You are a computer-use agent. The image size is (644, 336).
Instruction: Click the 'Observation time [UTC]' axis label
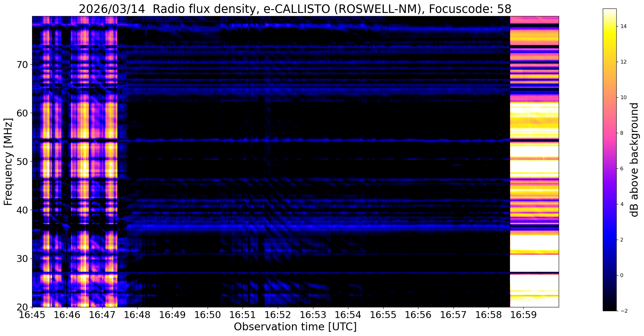(295, 327)
